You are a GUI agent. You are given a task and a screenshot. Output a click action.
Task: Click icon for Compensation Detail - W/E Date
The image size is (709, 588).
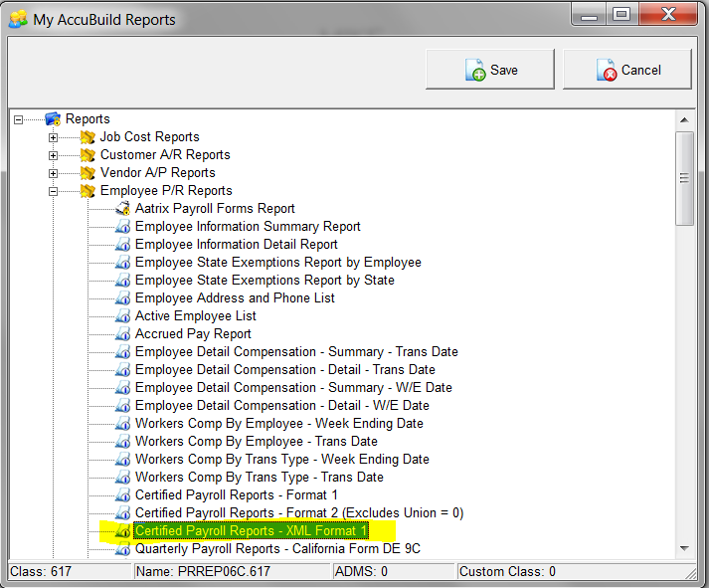tap(122, 406)
